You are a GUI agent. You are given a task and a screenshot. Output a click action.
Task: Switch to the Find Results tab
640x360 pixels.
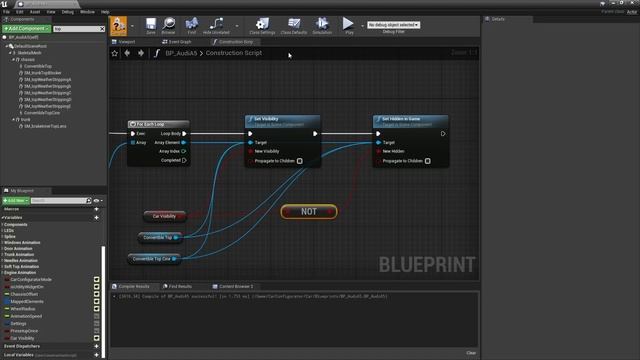coord(177,287)
